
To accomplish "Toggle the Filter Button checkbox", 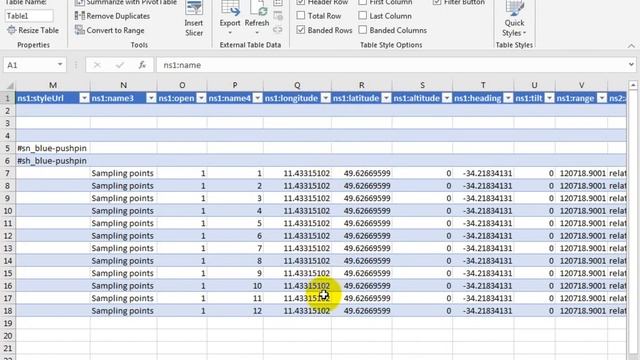I will pyautogui.click(x=437, y=2).
